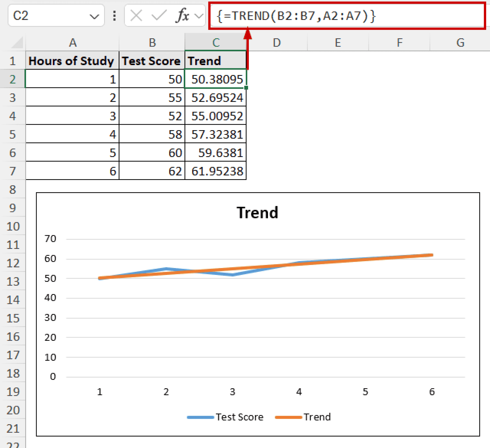Select column A header

pos(72,43)
